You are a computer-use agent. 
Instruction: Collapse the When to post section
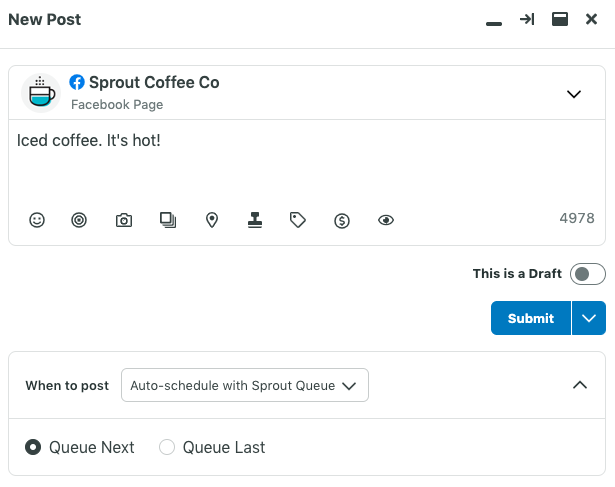point(580,385)
